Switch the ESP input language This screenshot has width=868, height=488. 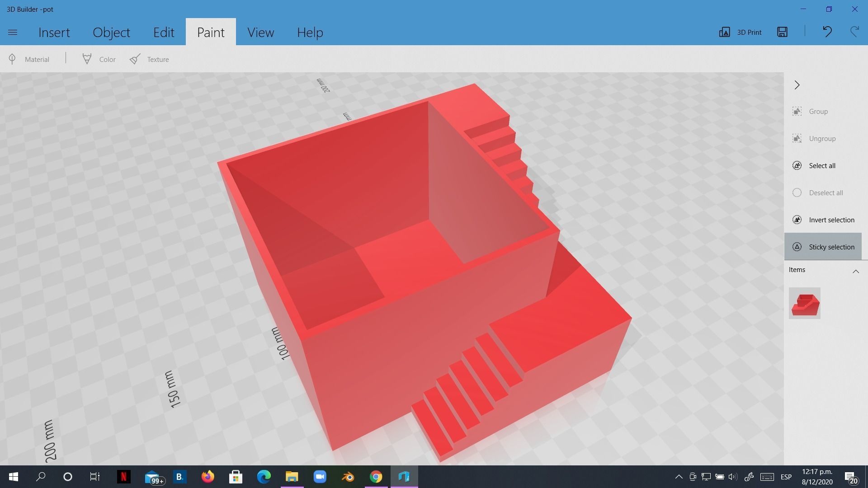click(786, 477)
